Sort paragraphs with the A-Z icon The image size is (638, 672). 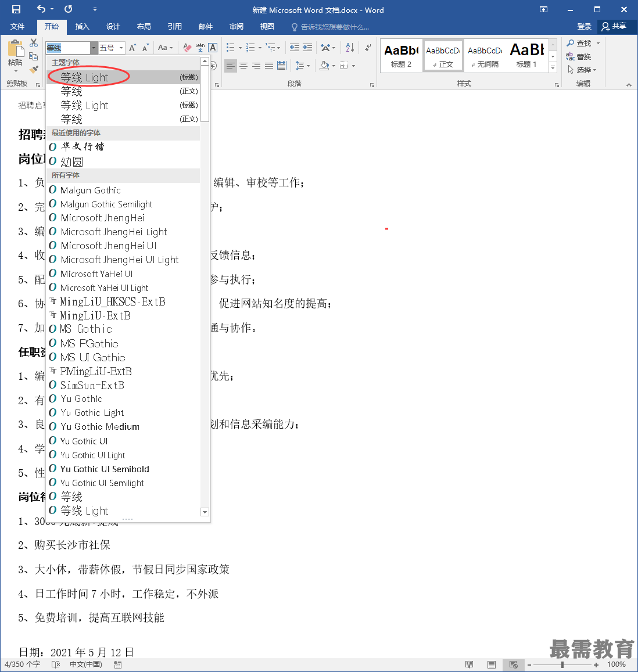(350, 48)
